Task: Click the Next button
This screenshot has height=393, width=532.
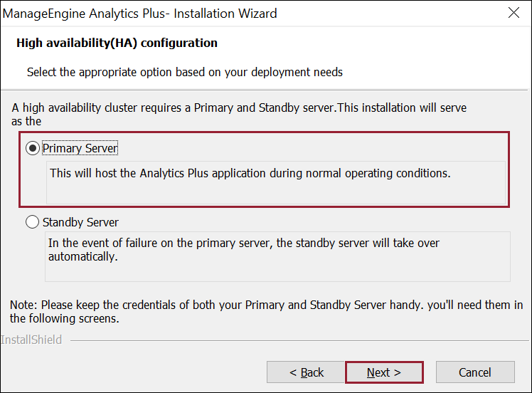Action: (384, 372)
